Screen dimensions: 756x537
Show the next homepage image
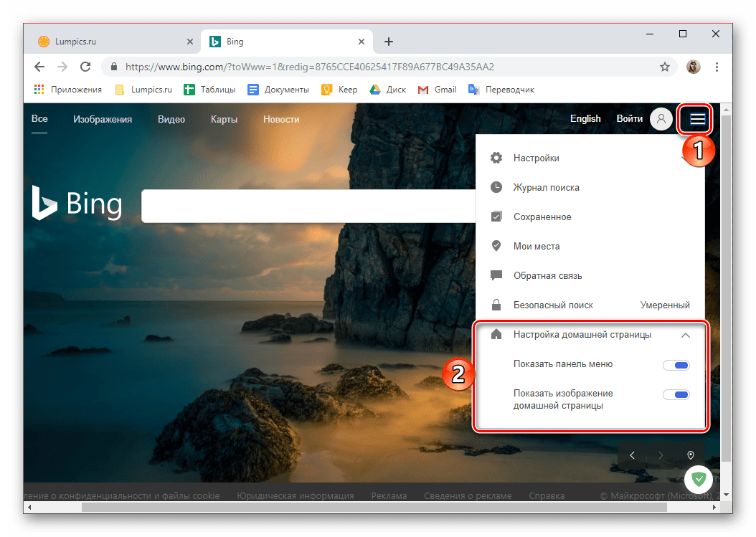tap(661, 455)
